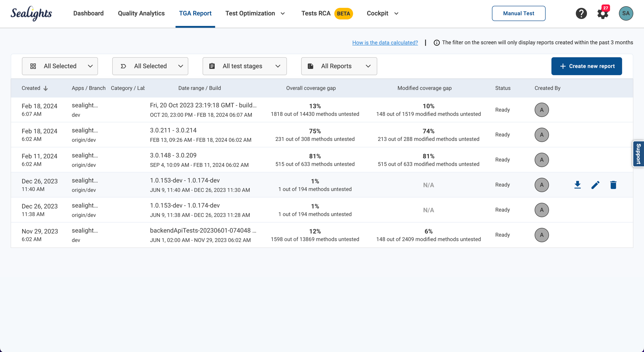The image size is (644, 352).
Task: Click creator avatar on Nov 29 report
Action: [x=541, y=235]
